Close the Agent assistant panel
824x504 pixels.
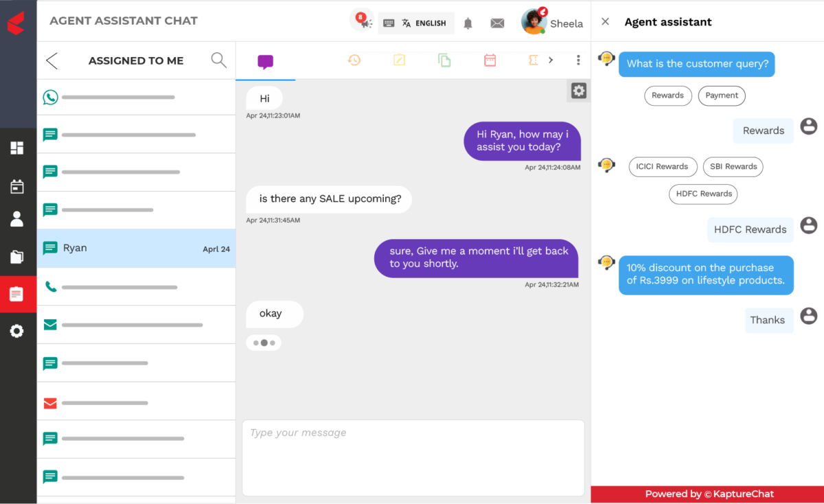point(605,22)
